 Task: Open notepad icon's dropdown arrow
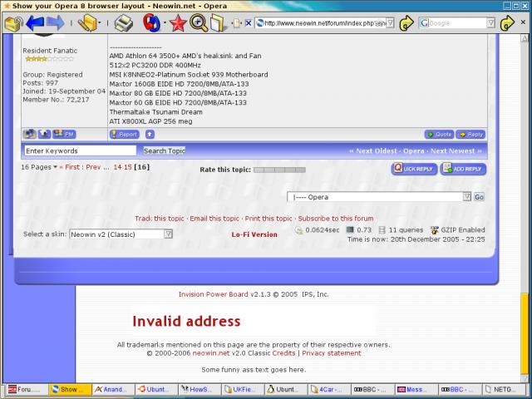pyautogui.click(x=100, y=23)
